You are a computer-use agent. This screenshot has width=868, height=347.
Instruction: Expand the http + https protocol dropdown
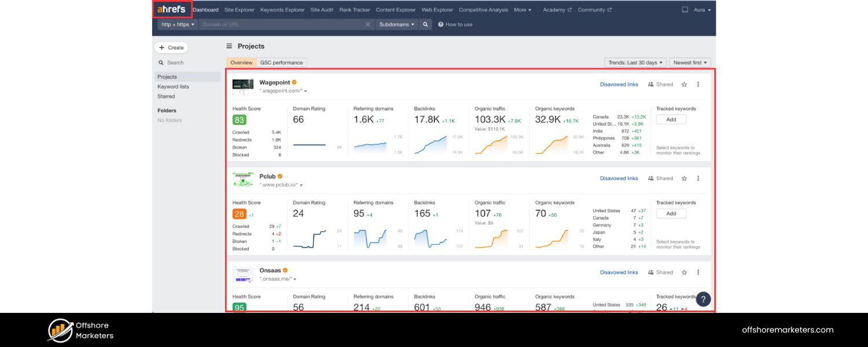tap(178, 24)
